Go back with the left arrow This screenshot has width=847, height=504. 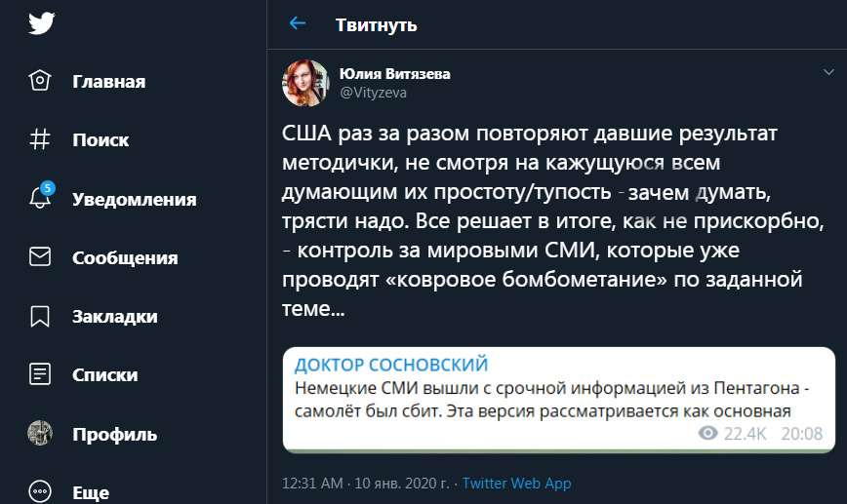pos(298,23)
